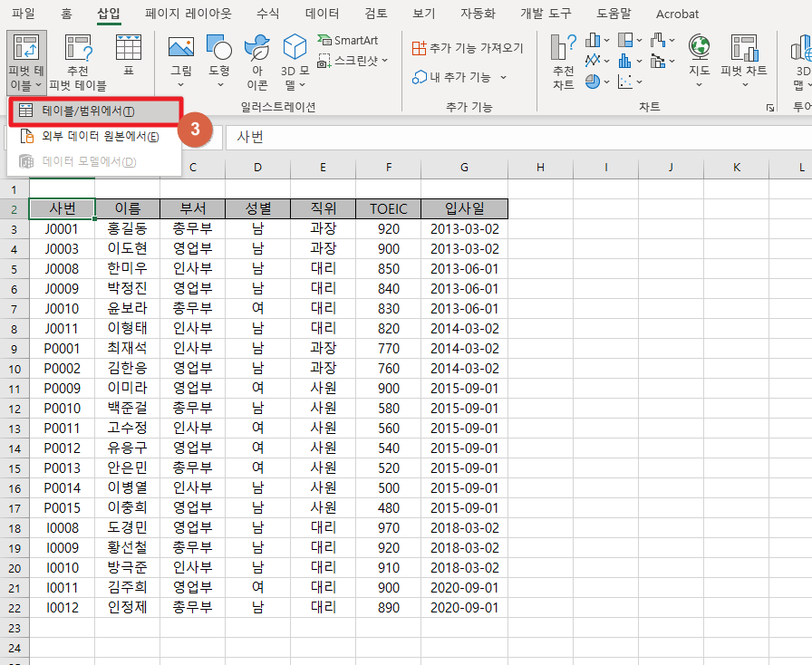Expand the Pictures (그림) dropdown arrow
812x665 pixels.
(180, 85)
